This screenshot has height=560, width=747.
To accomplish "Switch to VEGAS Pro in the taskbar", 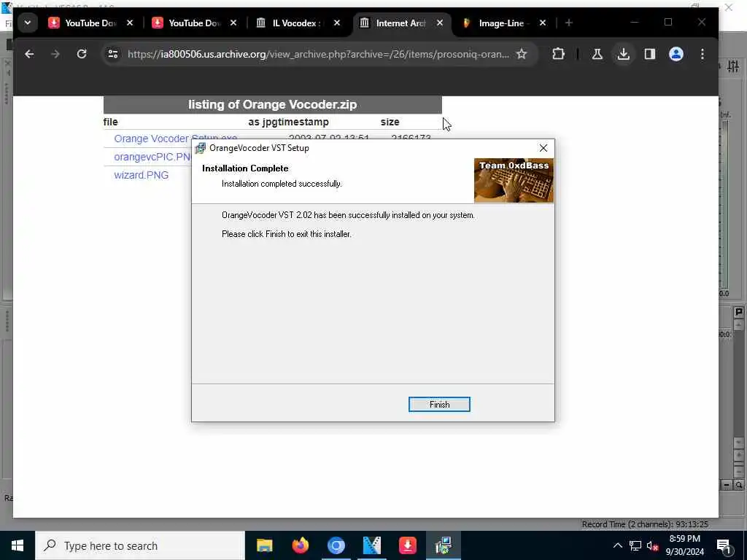I will point(371,545).
